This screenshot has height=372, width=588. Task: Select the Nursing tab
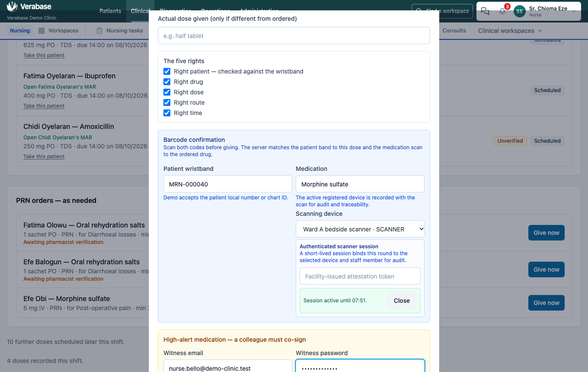(20, 31)
